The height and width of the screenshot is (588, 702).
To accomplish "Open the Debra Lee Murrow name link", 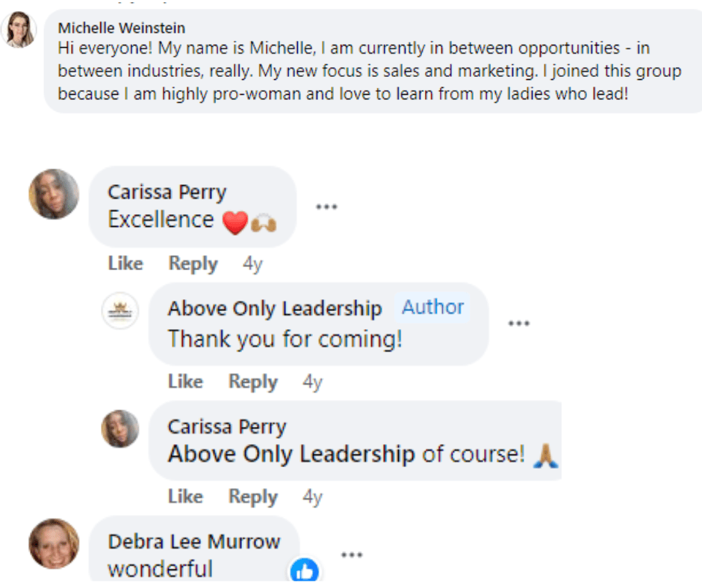I will point(194,542).
